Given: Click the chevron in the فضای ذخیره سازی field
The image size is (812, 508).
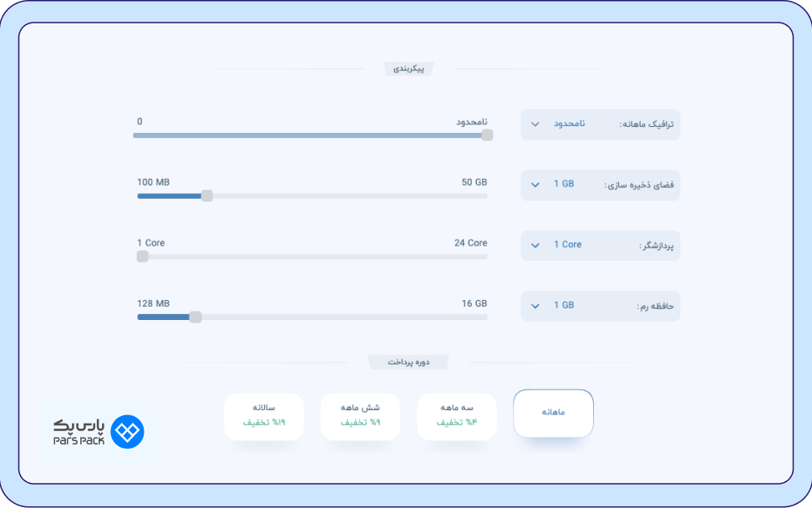Looking at the screenshot, I should [x=535, y=185].
